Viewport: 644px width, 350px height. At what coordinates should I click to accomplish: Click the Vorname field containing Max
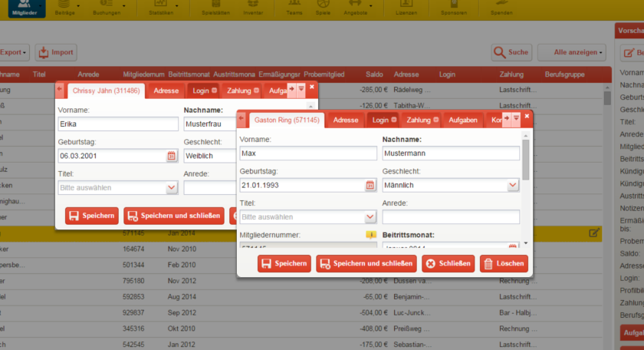[x=308, y=154]
